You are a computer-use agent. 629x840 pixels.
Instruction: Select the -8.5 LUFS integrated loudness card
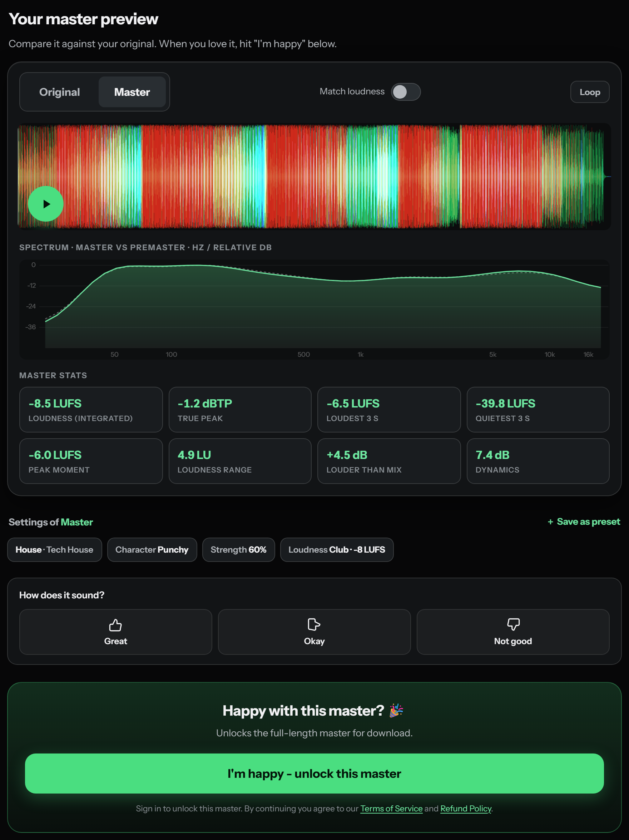pos(91,410)
